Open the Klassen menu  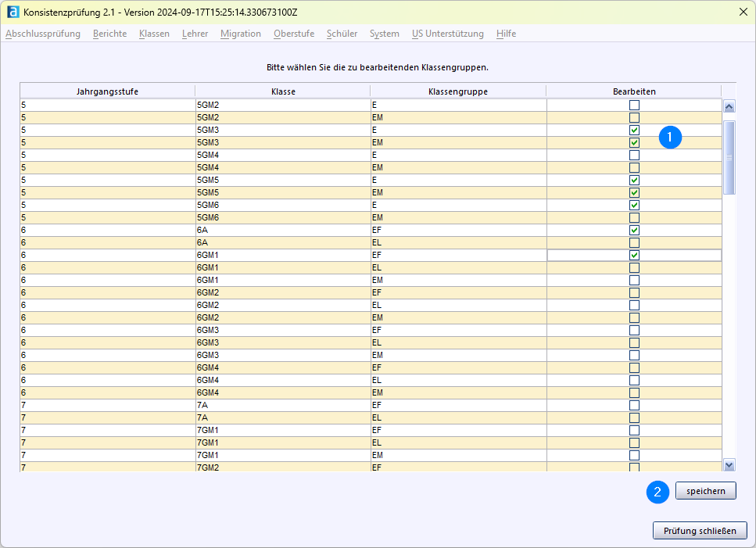pyautogui.click(x=154, y=34)
